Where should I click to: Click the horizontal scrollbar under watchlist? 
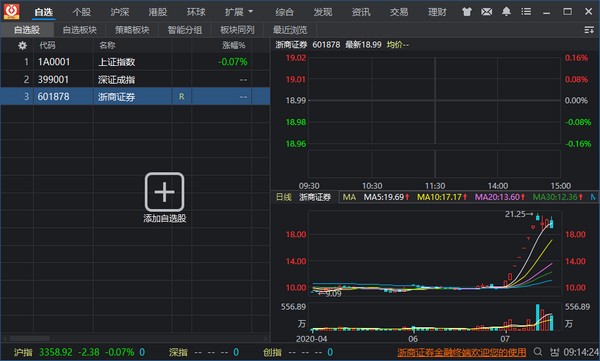(135, 338)
